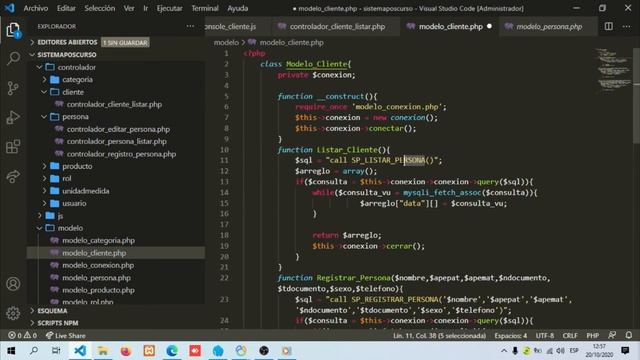Open XAMPP from taskbar
This screenshot has width=640, height=360.
click(x=149, y=351)
